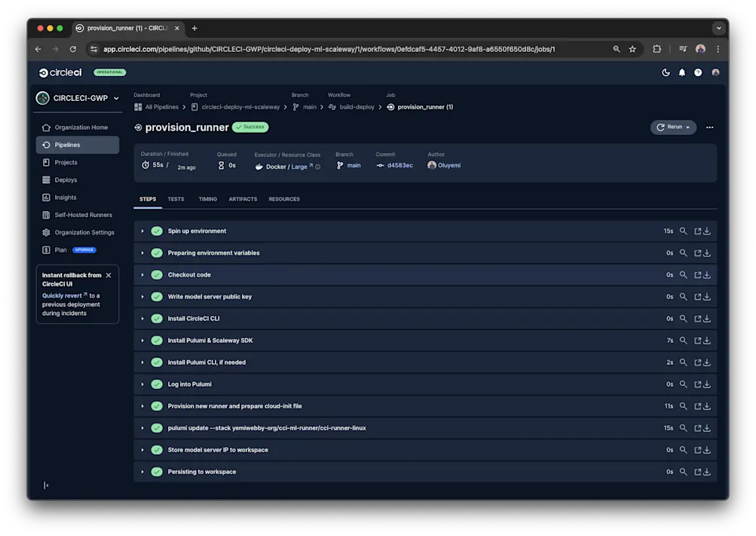This screenshot has width=756, height=536.
Task: Open Install CircleCI CLI output in new tab
Action: pos(697,319)
